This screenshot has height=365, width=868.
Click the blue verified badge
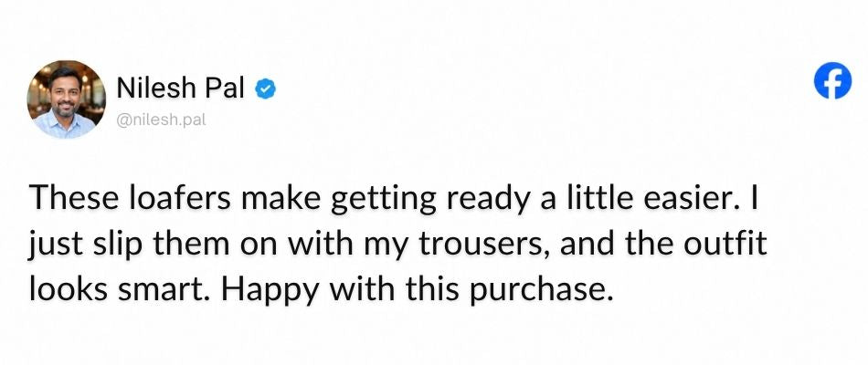(x=266, y=89)
